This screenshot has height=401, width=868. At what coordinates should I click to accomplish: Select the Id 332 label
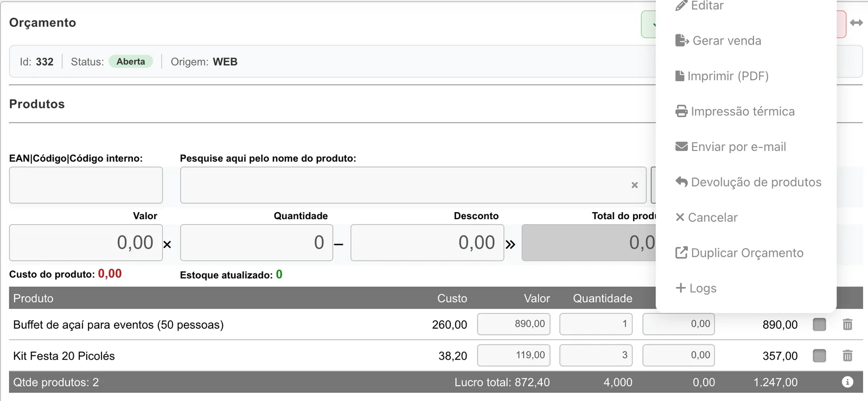click(x=36, y=62)
